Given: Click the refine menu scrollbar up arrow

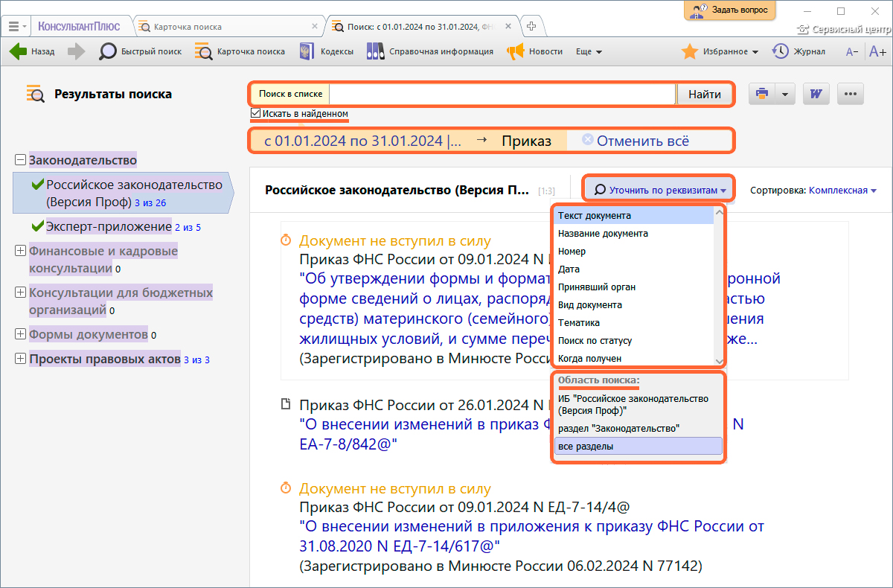Looking at the screenshot, I should [720, 212].
